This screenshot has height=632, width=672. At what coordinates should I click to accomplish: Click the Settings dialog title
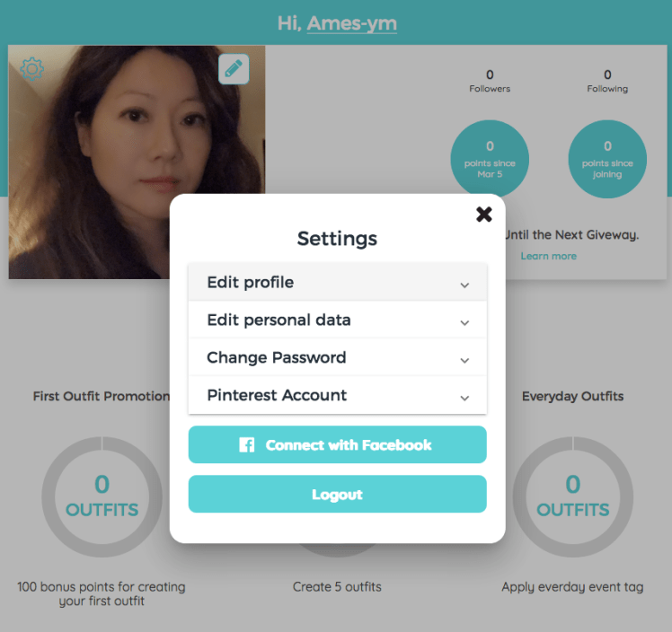[337, 239]
